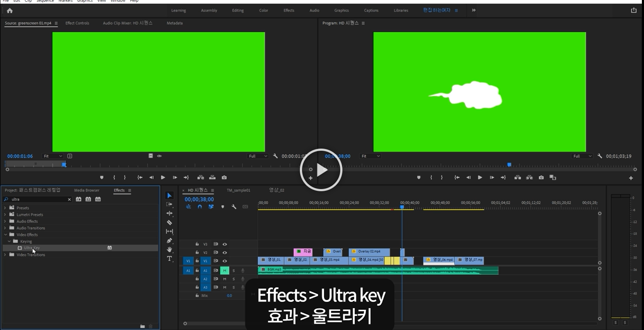The image size is (644, 330).
Task: Clear the ultra search field
Action: (x=69, y=199)
